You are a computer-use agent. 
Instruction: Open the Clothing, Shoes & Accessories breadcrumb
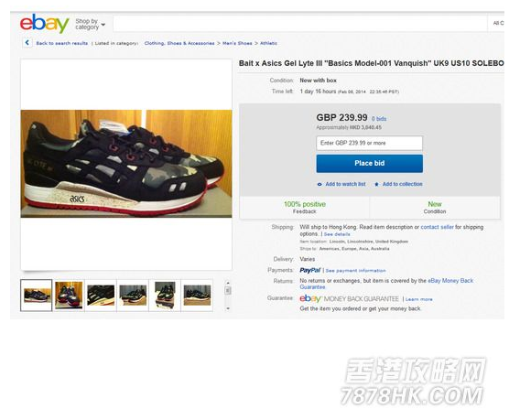[x=179, y=43]
